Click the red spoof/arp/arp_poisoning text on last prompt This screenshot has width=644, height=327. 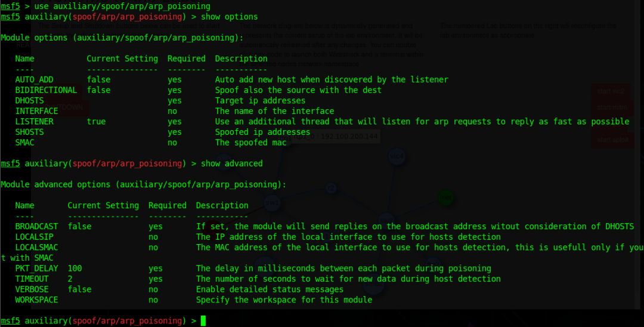[x=127, y=321]
